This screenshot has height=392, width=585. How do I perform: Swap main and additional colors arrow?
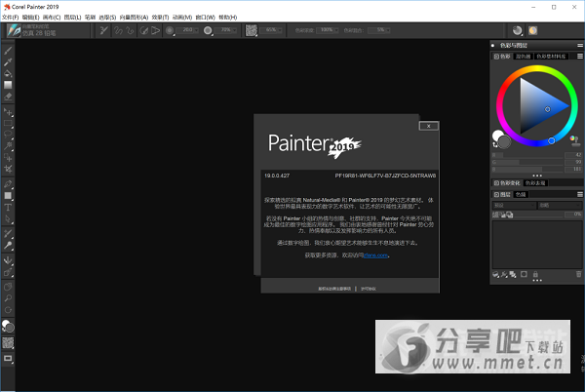[x=494, y=144]
